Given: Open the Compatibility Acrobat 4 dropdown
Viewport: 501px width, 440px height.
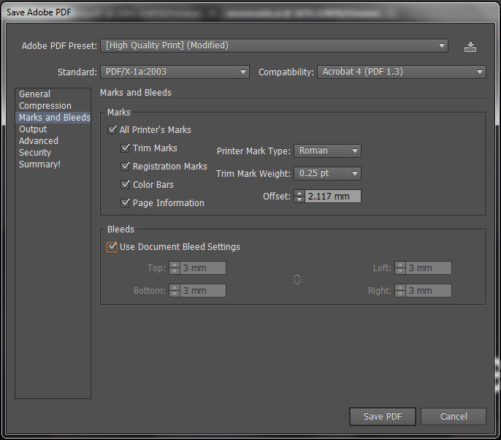Looking at the screenshot, I should pos(402,72).
